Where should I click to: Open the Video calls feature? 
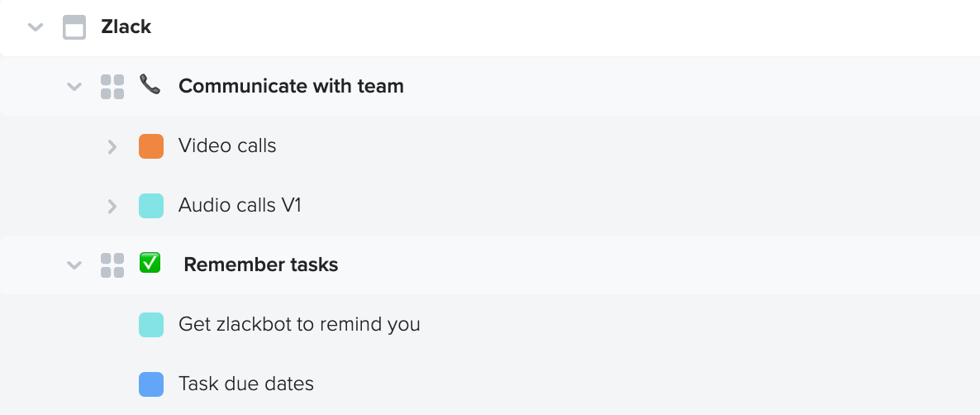click(227, 145)
